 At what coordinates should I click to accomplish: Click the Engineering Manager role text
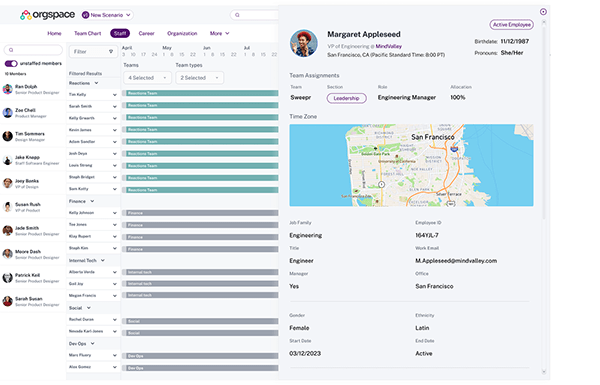click(x=407, y=98)
